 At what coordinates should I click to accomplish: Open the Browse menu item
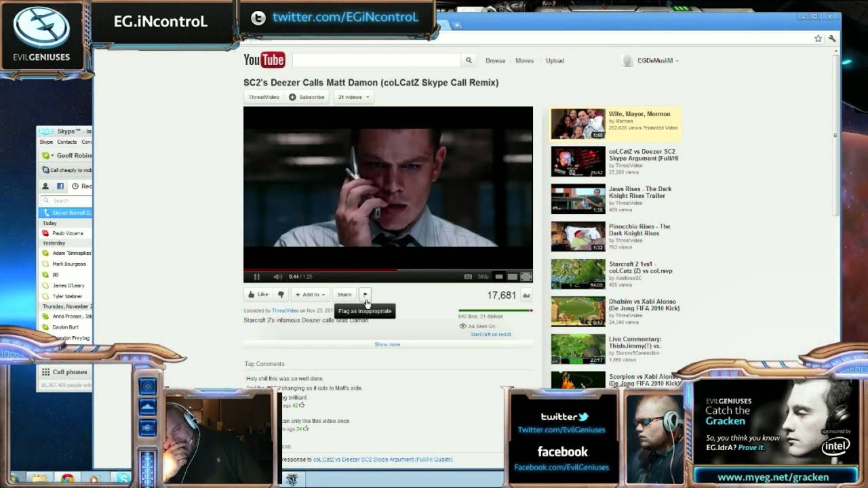[495, 60]
